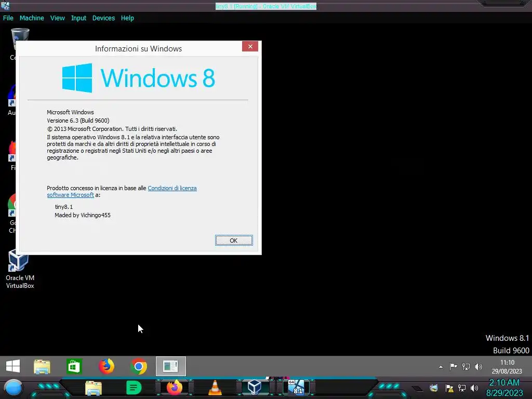Open File Explorer in the guest taskbar
The width and height of the screenshot is (532, 399).
coord(42,367)
